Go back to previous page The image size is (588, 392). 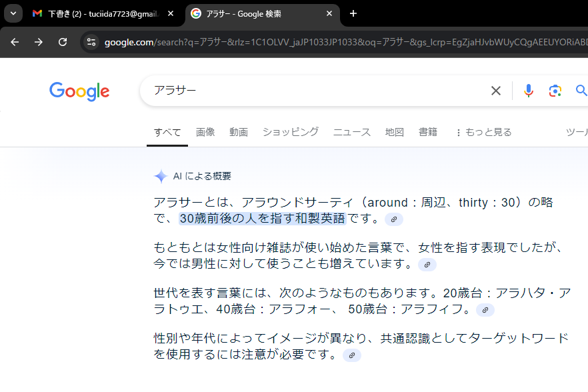point(15,42)
